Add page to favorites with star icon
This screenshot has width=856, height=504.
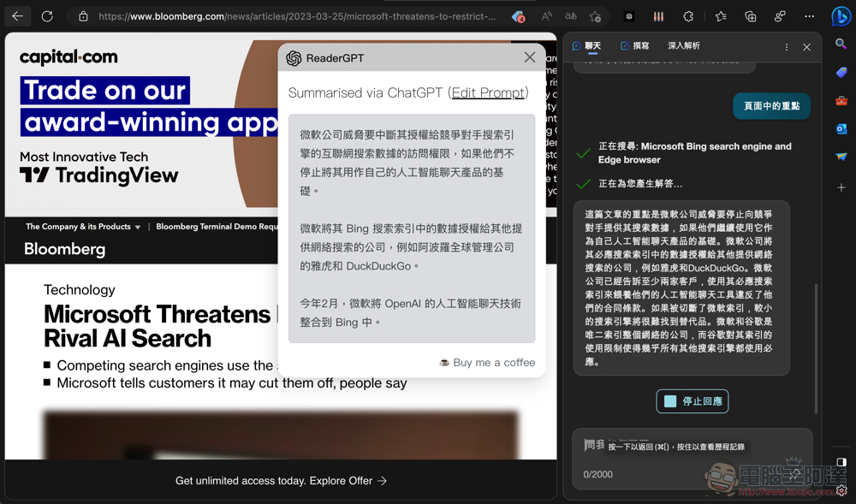tap(595, 16)
